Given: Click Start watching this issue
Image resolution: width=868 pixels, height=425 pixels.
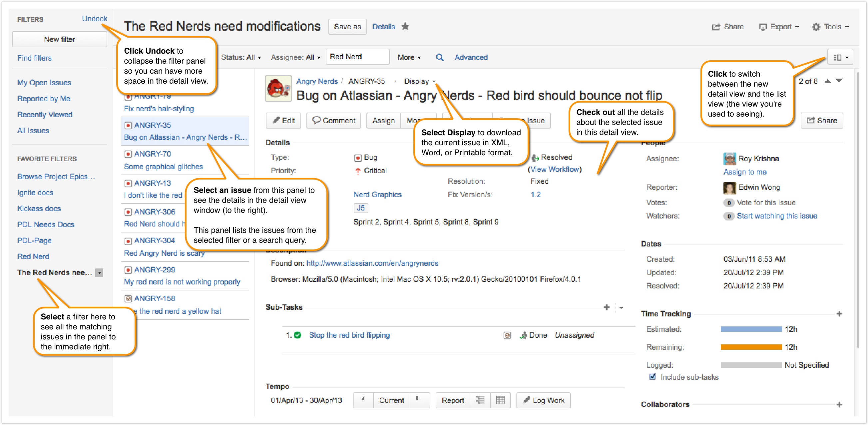Looking at the screenshot, I should tap(777, 216).
